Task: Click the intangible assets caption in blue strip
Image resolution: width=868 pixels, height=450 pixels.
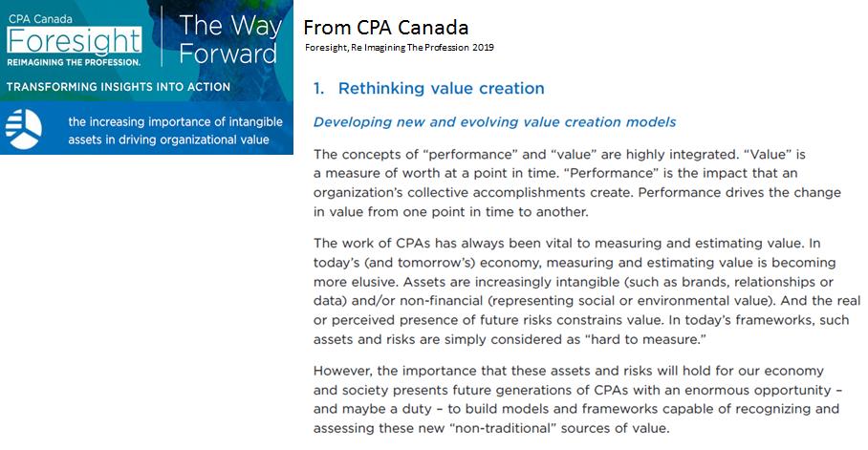Action: click(x=175, y=131)
